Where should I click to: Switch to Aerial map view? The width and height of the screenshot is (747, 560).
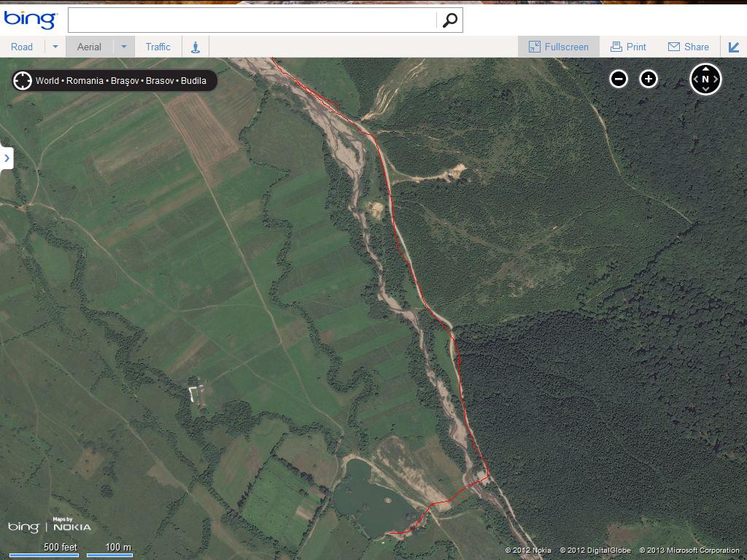89,47
